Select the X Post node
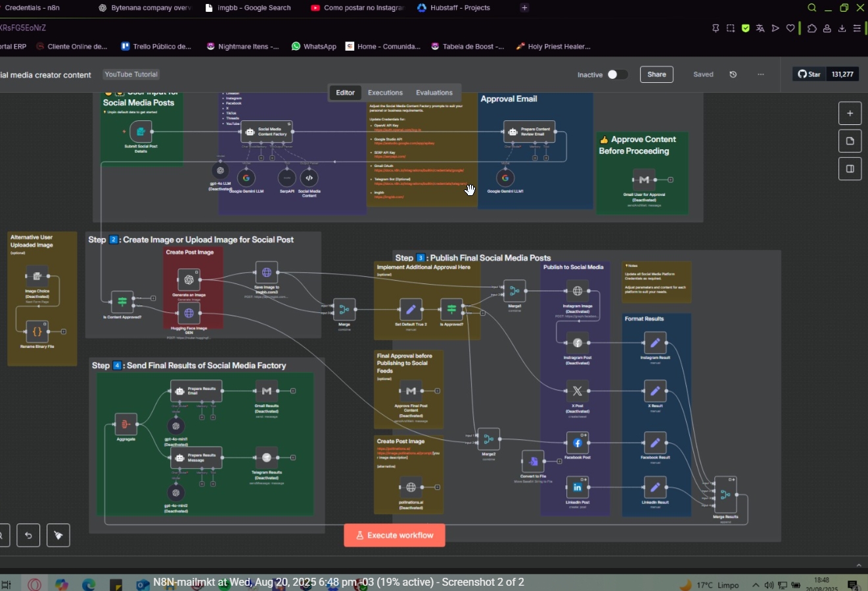This screenshot has height=591, width=868. 578,391
